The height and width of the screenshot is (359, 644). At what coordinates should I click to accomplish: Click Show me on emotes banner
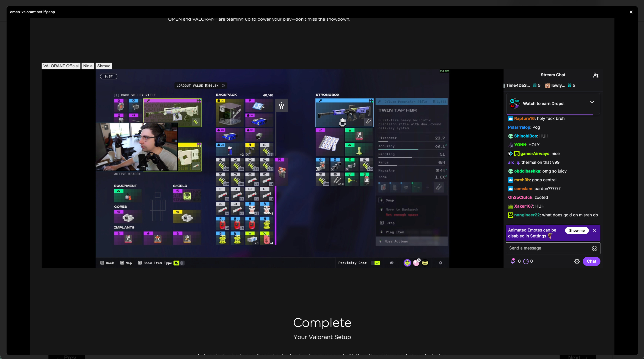coord(576,230)
